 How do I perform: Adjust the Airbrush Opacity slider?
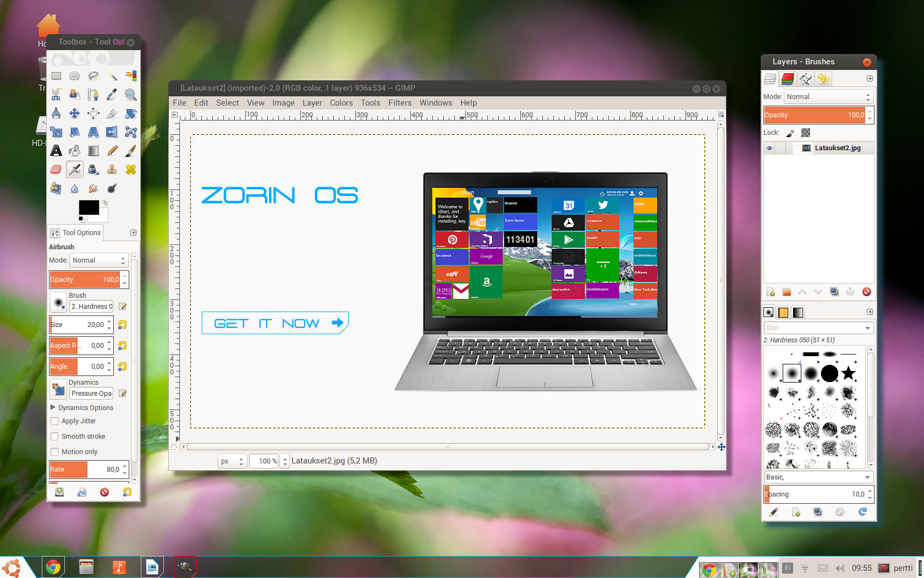point(85,280)
